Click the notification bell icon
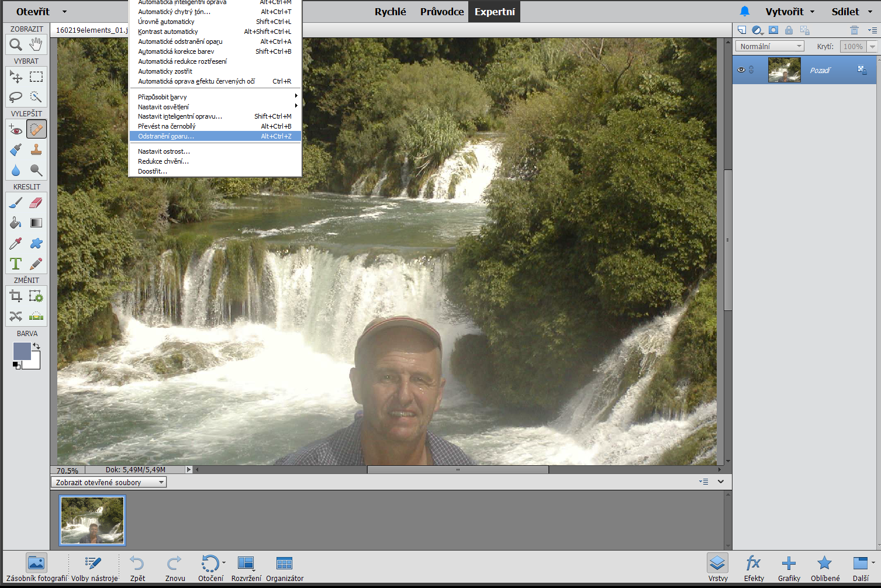This screenshot has width=881, height=588. coord(744,12)
